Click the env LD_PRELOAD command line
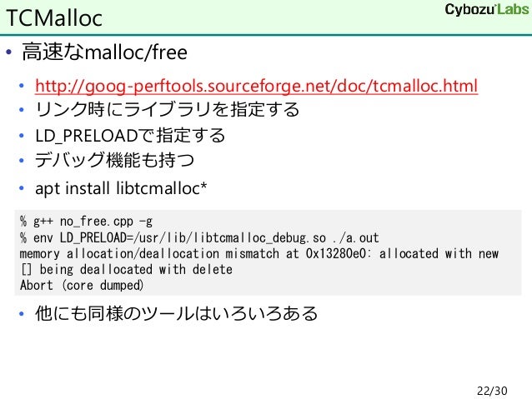 198,237
